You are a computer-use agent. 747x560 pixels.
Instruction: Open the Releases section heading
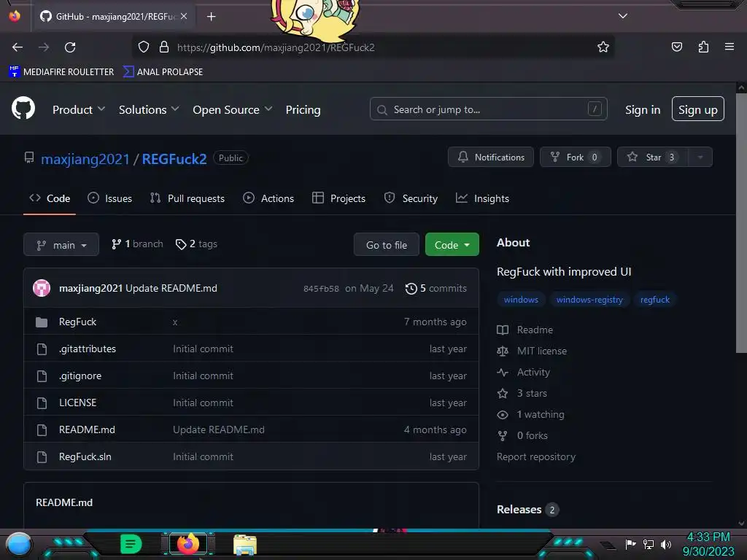(519, 510)
